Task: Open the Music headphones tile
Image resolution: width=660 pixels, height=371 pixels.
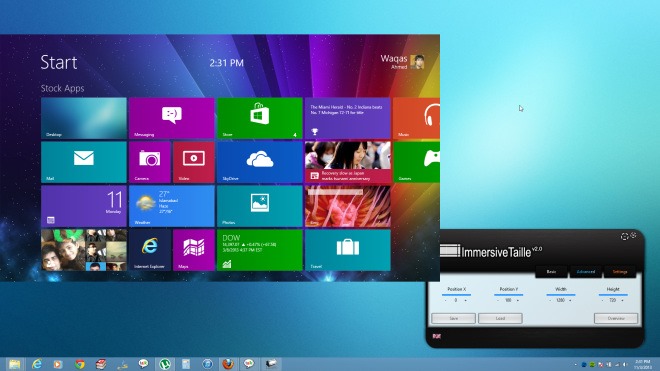Action: (416, 118)
